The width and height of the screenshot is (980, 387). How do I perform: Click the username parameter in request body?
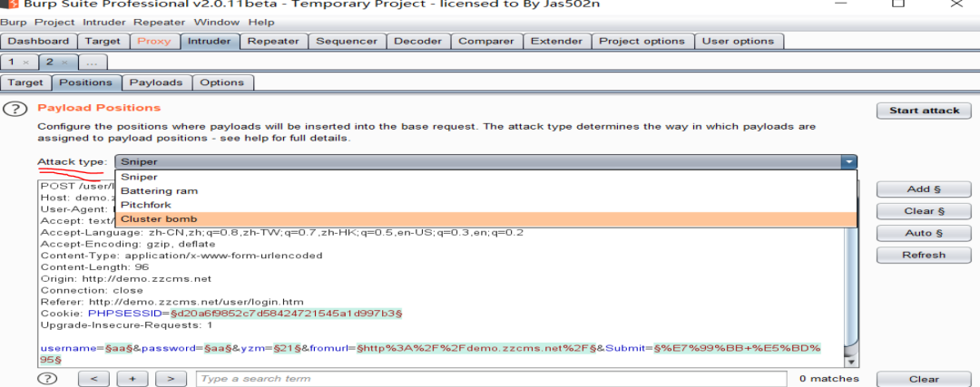pos(71,348)
